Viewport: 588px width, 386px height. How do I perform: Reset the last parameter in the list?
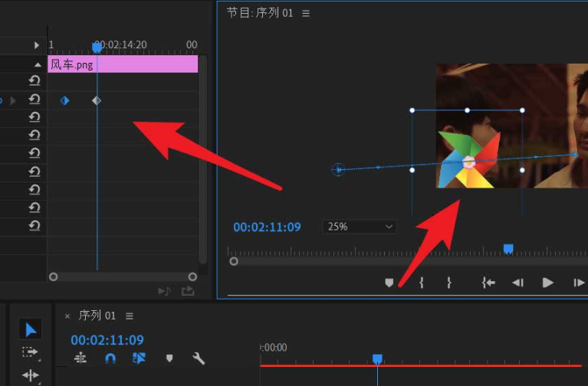click(x=34, y=226)
